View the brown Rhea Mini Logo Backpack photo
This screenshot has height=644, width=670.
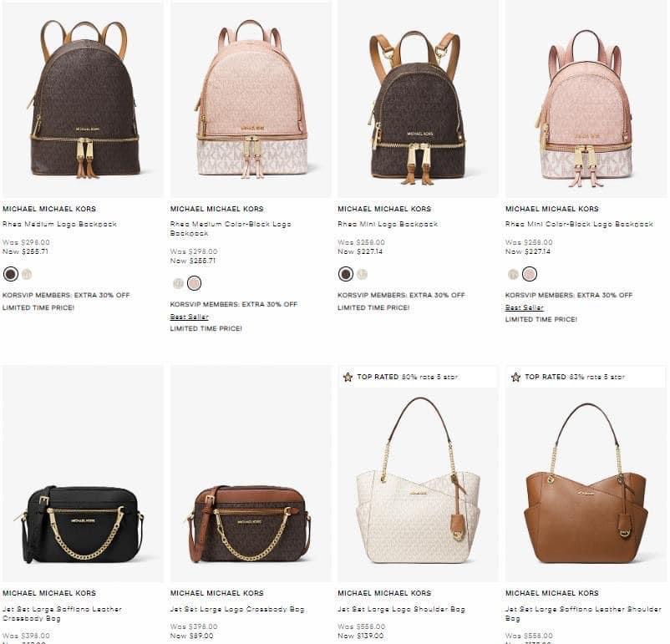click(418, 99)
